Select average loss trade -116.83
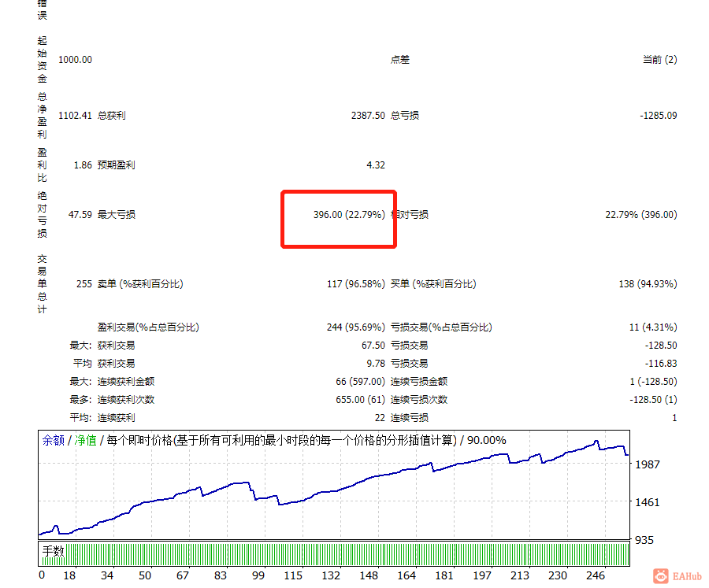This screenshot has height=588, width=709. click(x=661, y=364)
